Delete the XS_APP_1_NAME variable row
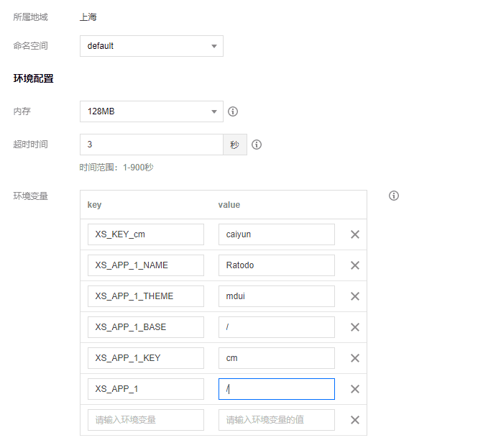The height and width of the screenshot is (448, 478). click(354, 265)
